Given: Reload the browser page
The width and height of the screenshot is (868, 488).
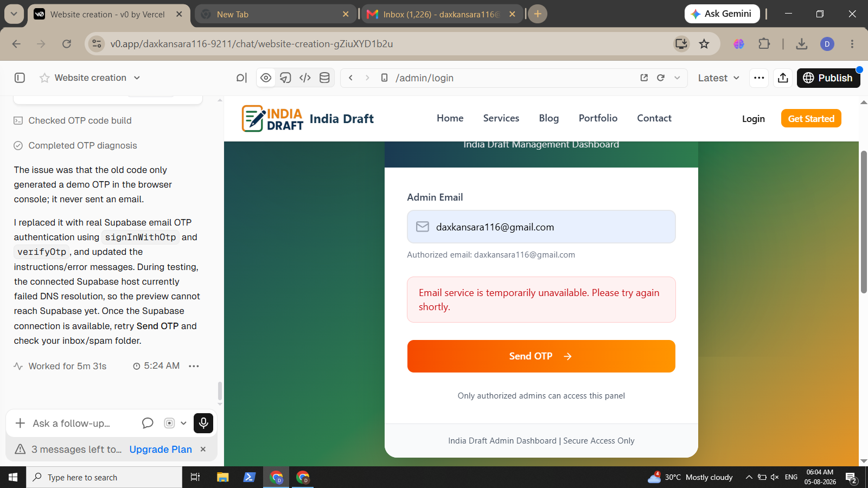Looking at the screenshot, I should (x=67, y=44).
